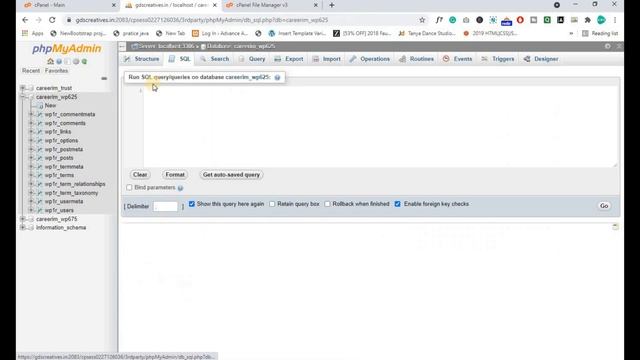Open the Events tab
640x360 pixels.
pyautogui.click(x=458, y=59)
